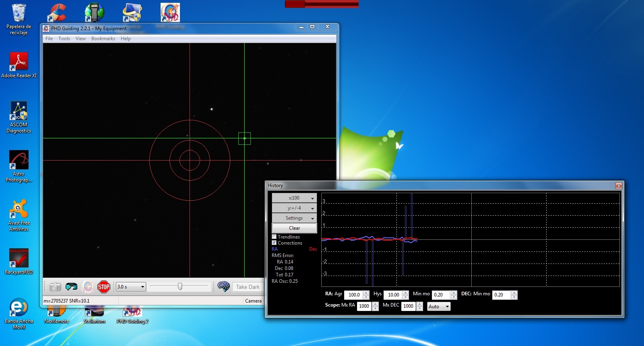Click the Hys value field
Image resolution: width=644 pixels, height=346 pixels.
[x=393, y=295]
